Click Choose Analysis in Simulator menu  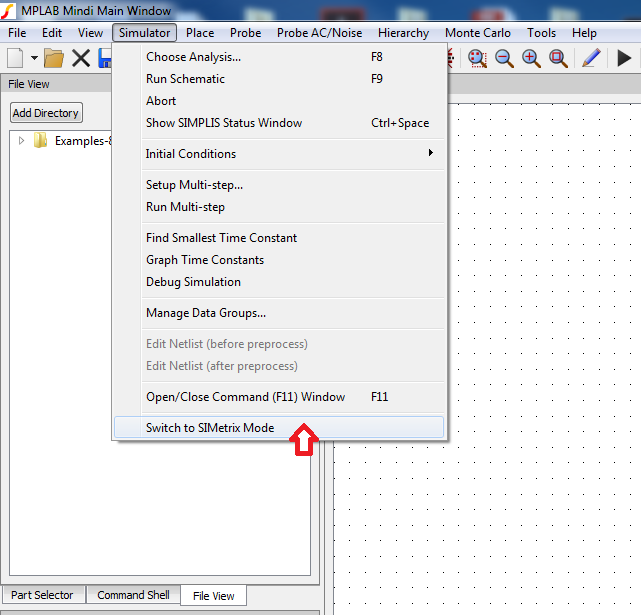click(x=194, y=57)
